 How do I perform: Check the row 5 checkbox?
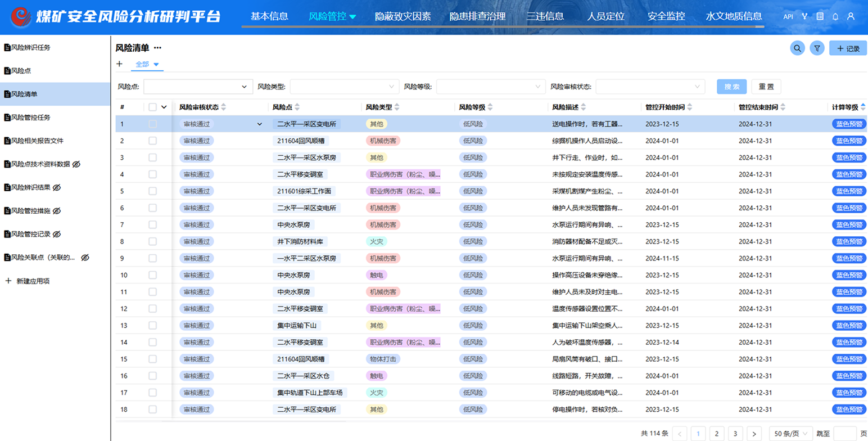coord(152,191)
